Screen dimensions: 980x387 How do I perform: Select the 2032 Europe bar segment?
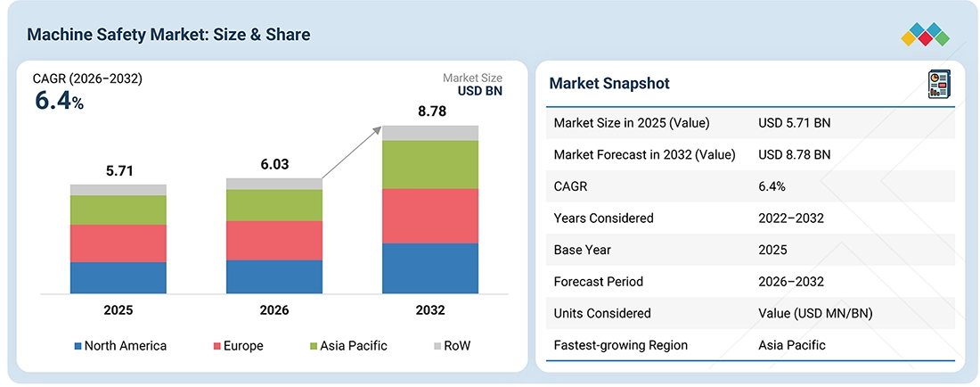pyautogui.click(x=430, y=216)
